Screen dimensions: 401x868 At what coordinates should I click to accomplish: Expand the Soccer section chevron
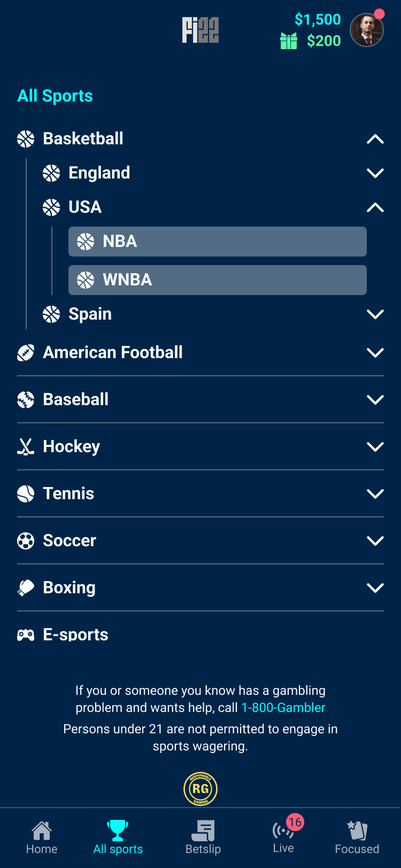[x=375, y=541]
